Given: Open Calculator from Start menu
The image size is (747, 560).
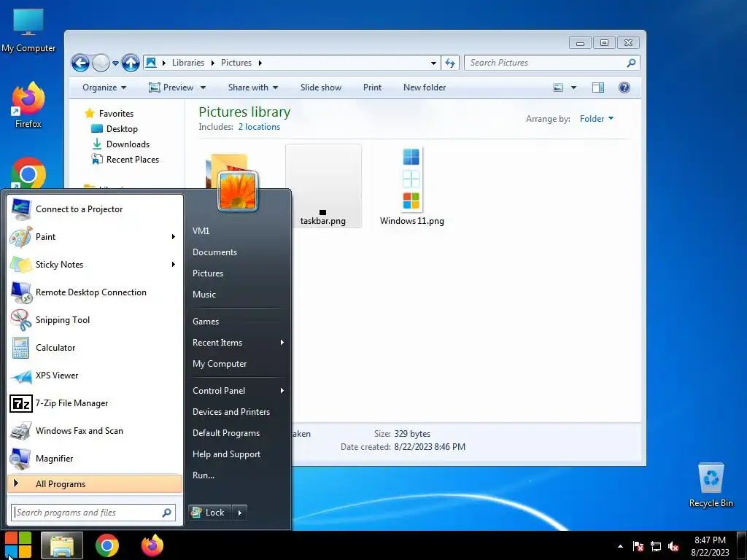Looking at the screenshot, I should (x=95, y=348).
